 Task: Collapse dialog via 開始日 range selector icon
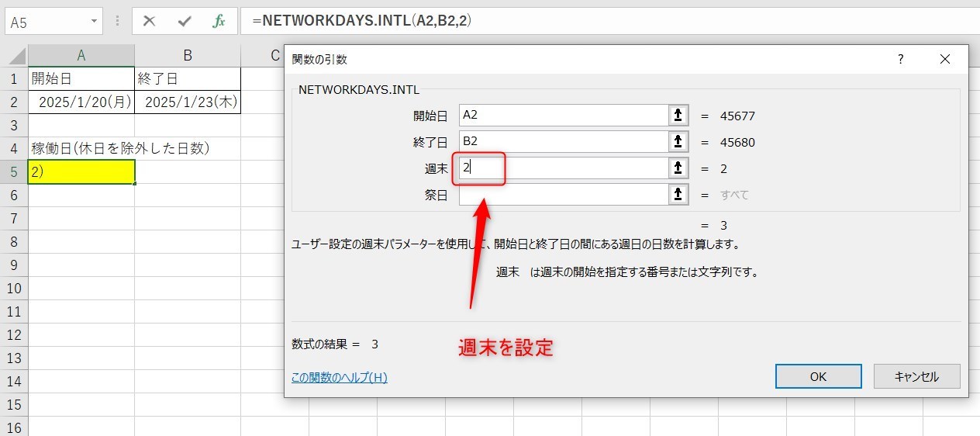pos(678,116)
